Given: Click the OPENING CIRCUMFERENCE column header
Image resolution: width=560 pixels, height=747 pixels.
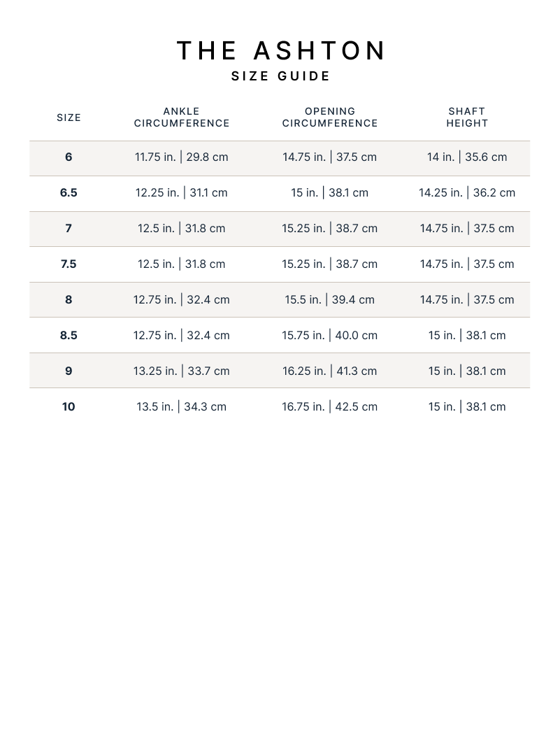Looking at the screenshot, I should (330, 118).
